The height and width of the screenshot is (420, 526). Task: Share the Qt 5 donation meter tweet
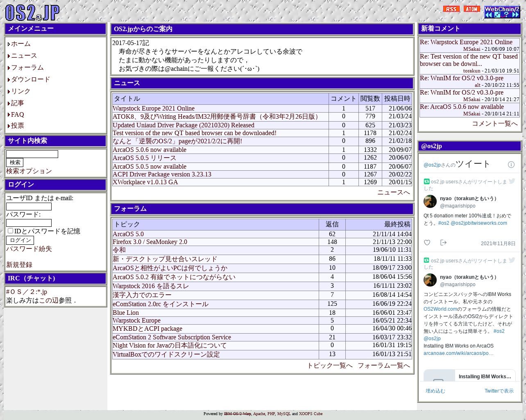pos(443,243)
